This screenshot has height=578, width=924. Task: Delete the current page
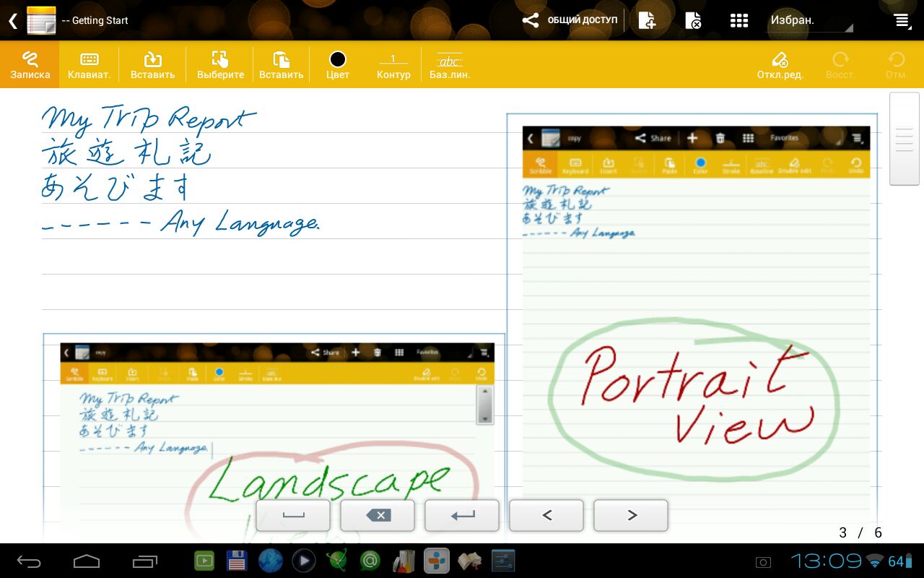pos(692,20)
